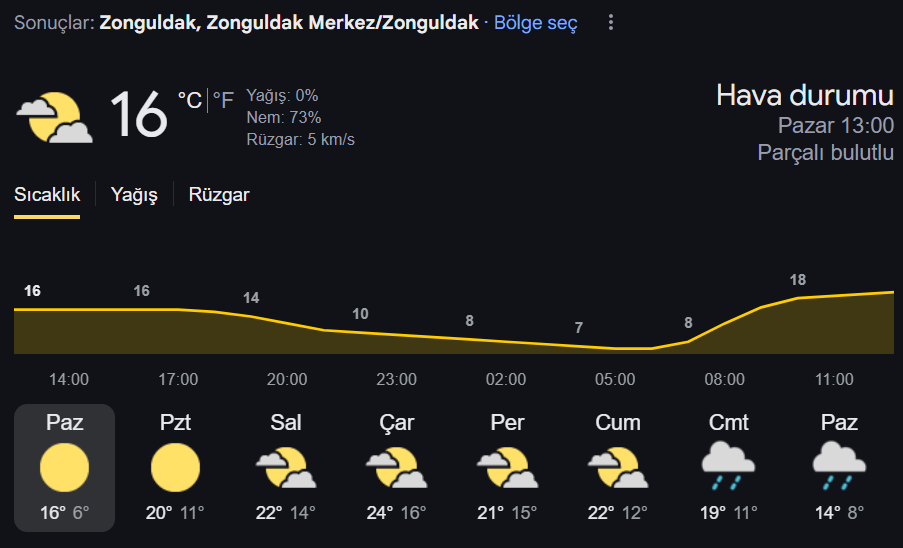This screenshot has height=548, width=903.
Task: Click the 08:00 hour label
Action: pos(724,379)
